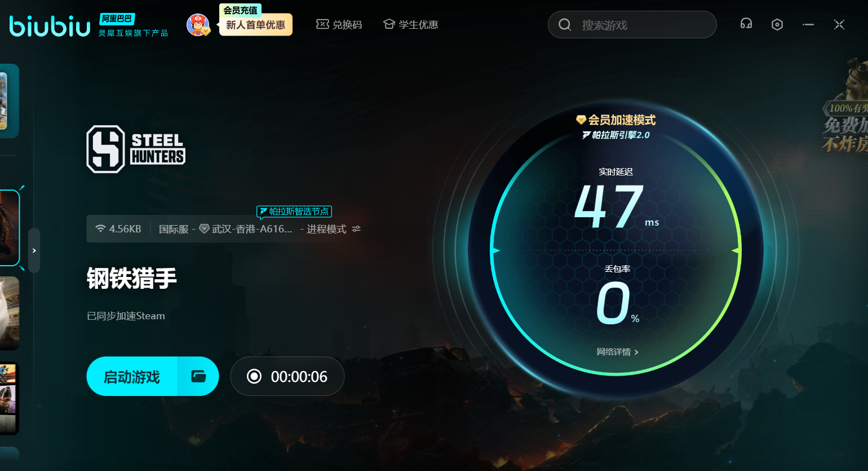Image resolution: width=868 pixels, height=471 pixels.
Task: Click the biubiu logo
Action: 50,26
